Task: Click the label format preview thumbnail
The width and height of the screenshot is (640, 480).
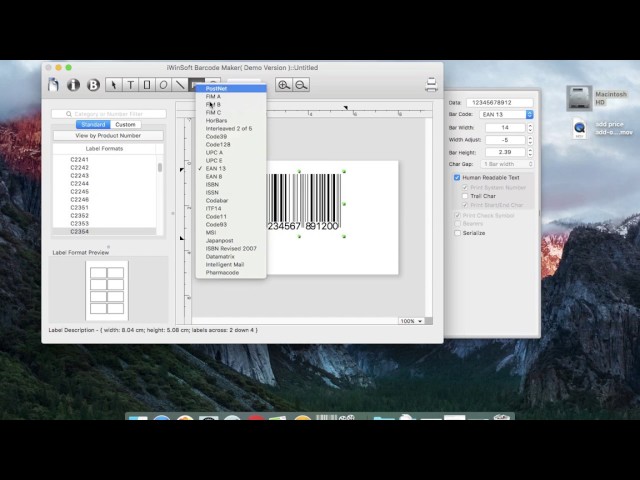Action: pyautogui.click(x=107, y=290)
